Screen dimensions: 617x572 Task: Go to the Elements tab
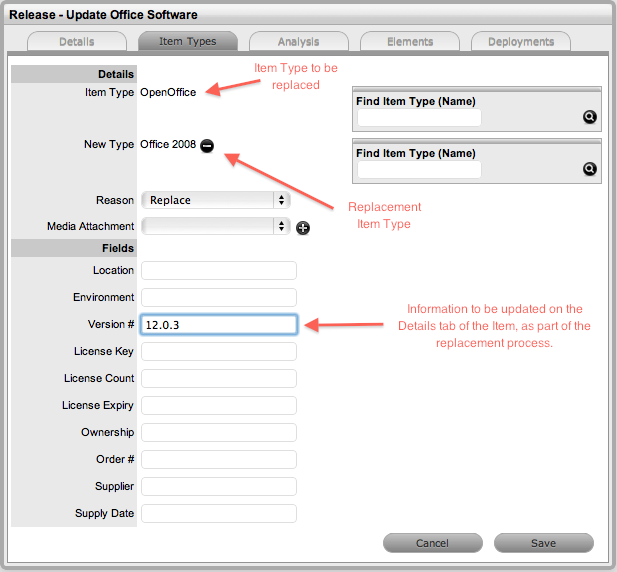click(x=410, y=41)
